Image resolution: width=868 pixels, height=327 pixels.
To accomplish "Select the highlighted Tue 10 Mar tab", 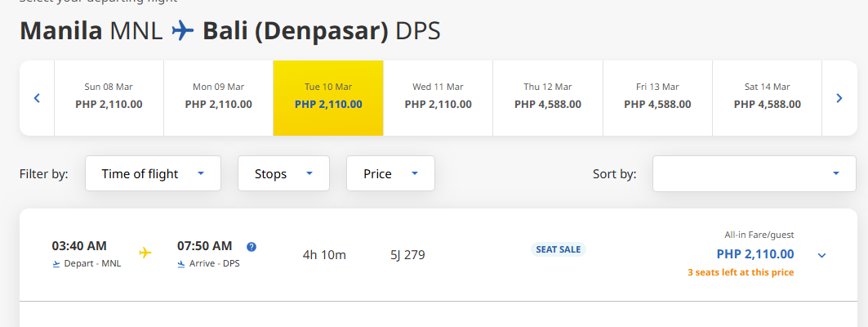I will click(328, 96).
